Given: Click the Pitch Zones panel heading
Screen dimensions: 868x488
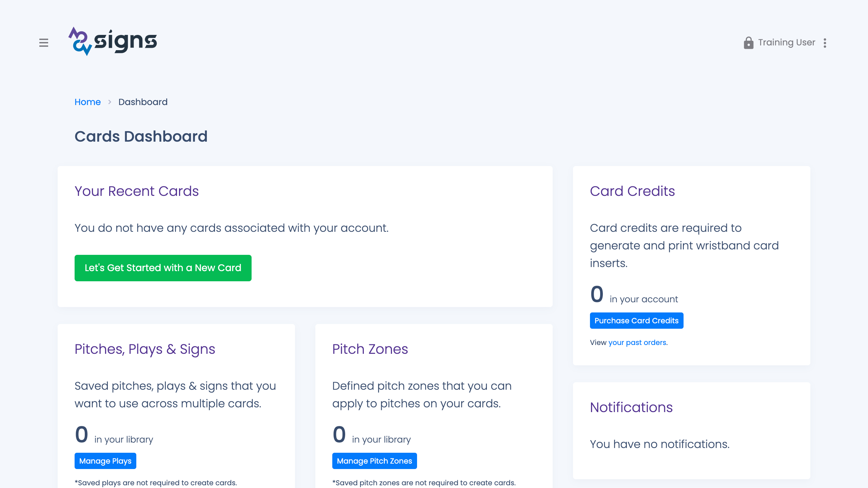Looking at the screenshot, I should (370, 349).
